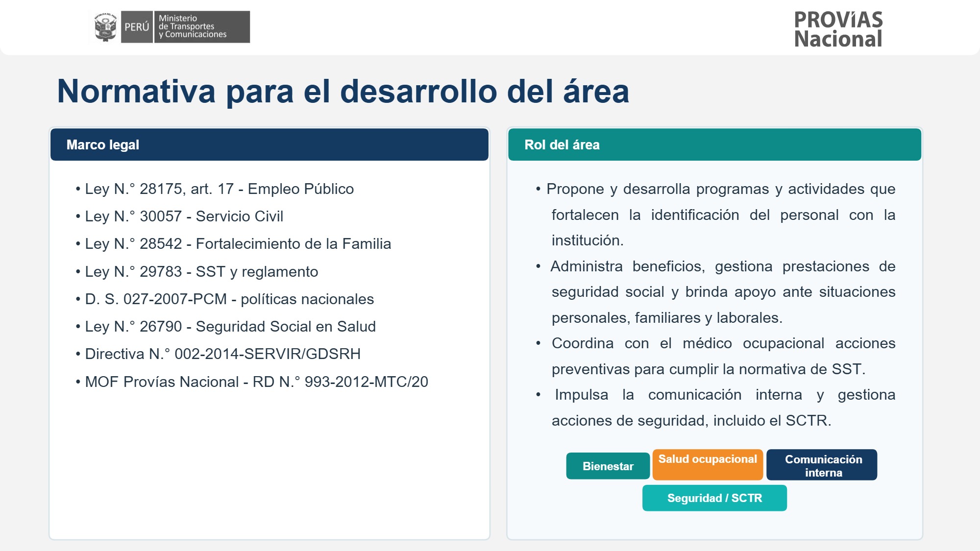Click Directiva N.° 002-2014-SERVIR/GDSRH line
The height and width of the screenshot is (551, 980).
(218, 354)
